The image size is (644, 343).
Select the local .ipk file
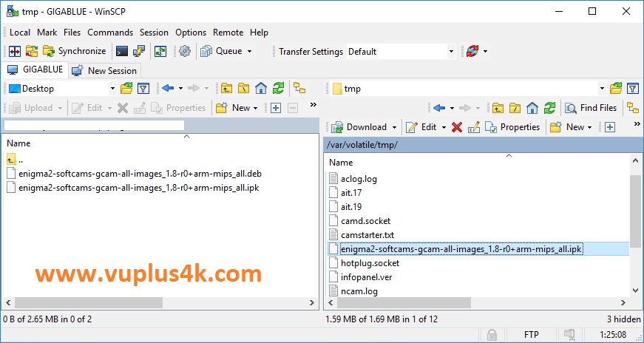(x=139, y=188)
